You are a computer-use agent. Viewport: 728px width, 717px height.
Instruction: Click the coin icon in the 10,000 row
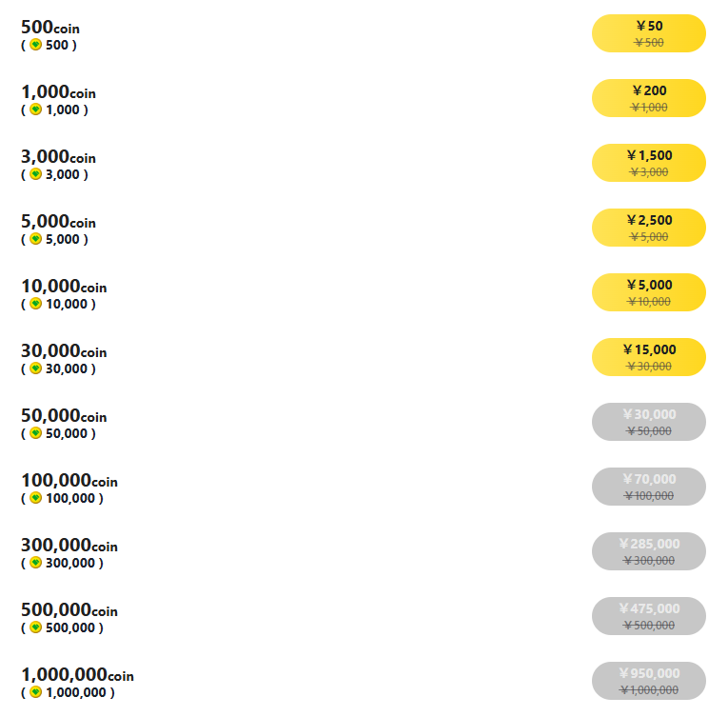[x=36, y=304]
